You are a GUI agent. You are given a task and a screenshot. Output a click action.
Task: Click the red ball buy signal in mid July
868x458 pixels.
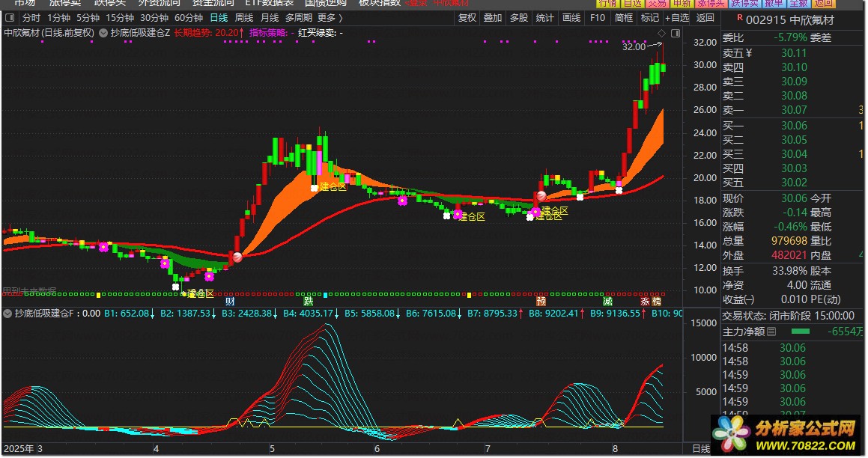[541, 195]
